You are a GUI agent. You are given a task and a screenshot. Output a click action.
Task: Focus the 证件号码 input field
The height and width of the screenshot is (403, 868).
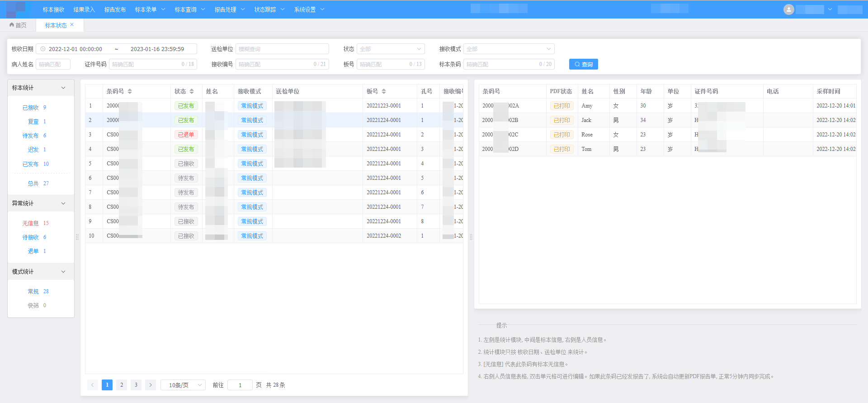tap(153, 64)
